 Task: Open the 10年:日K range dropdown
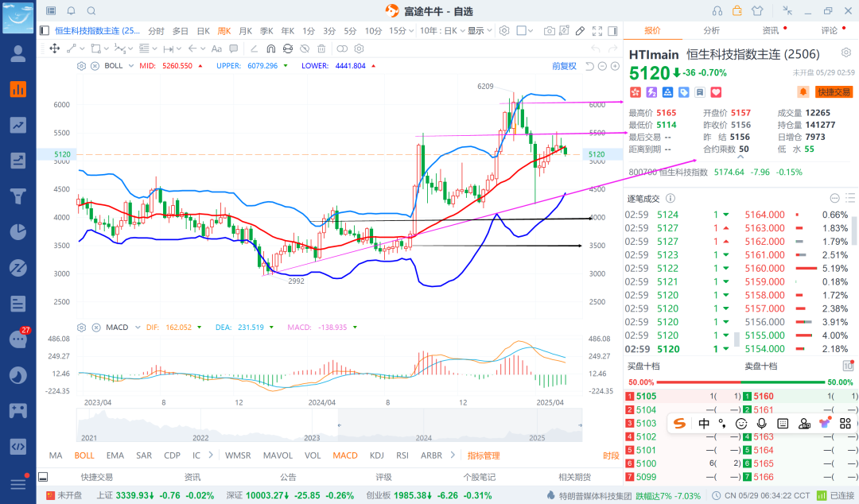[x=442, y=31]
